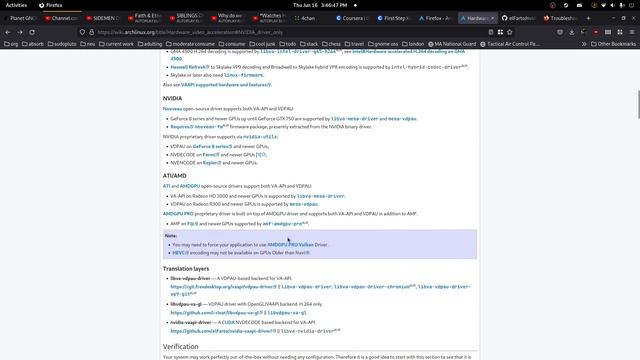640x360 pixels.
Task: Open the Wi-Fi network indicator
Action: (x=603, y=5)
